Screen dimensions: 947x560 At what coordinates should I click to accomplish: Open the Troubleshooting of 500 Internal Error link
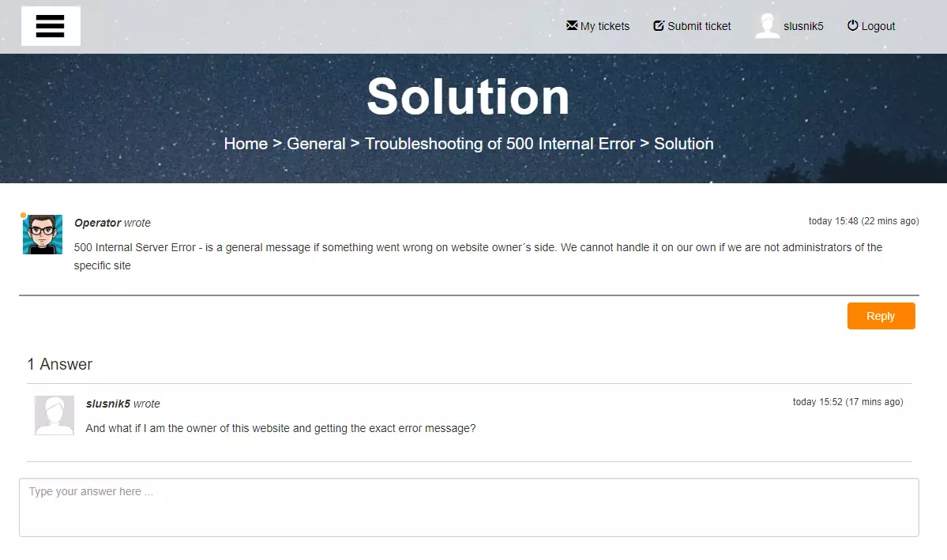499,143
